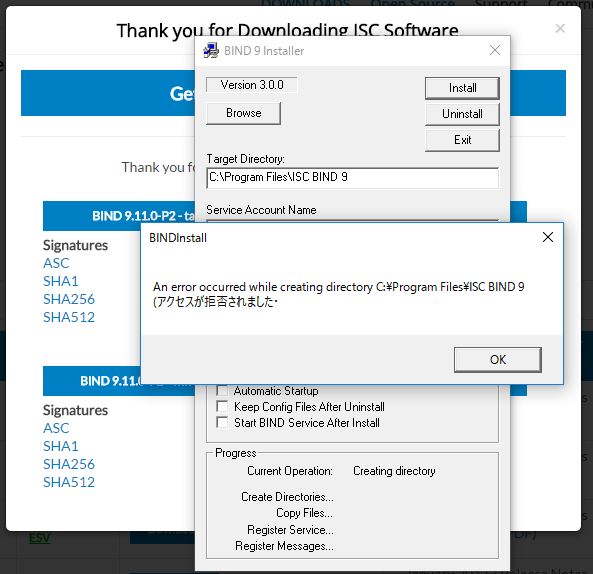Open the SHA512 signature link in second section
Viewport: 593px width, 574px height.
(x=69, y=482)
